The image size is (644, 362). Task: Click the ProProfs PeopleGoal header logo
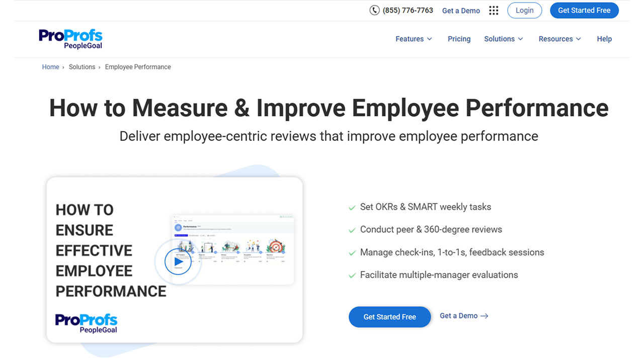[70, 39]
